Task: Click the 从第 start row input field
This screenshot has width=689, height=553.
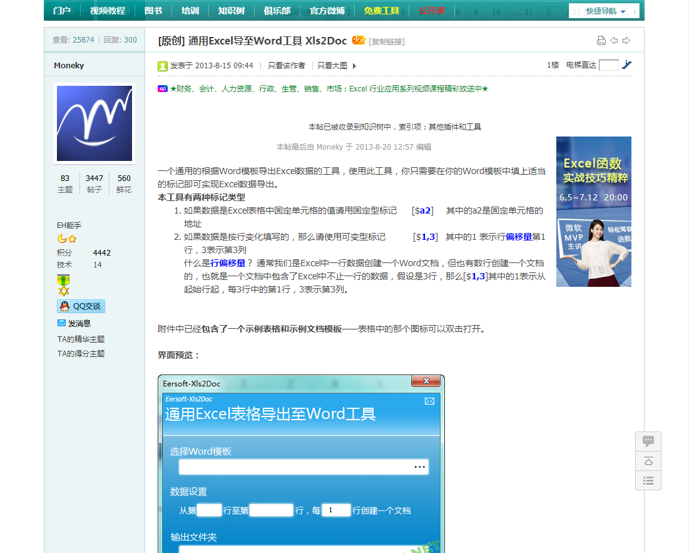Action: (x=209, y=510)
